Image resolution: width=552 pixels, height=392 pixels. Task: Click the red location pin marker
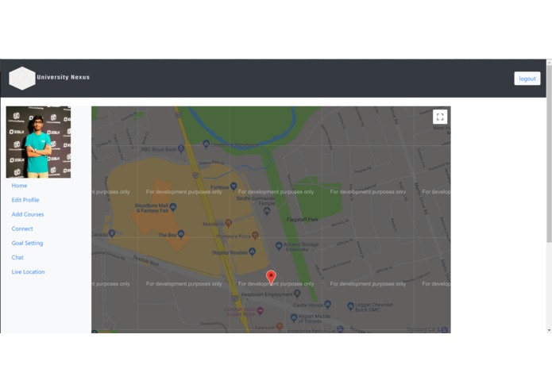(x=271, y=277)
